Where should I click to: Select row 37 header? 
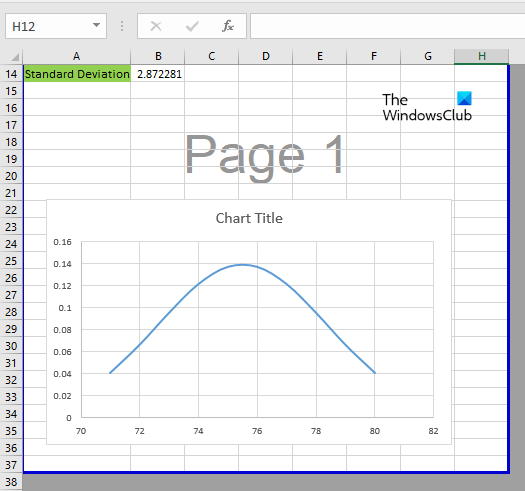click(11, 465)
